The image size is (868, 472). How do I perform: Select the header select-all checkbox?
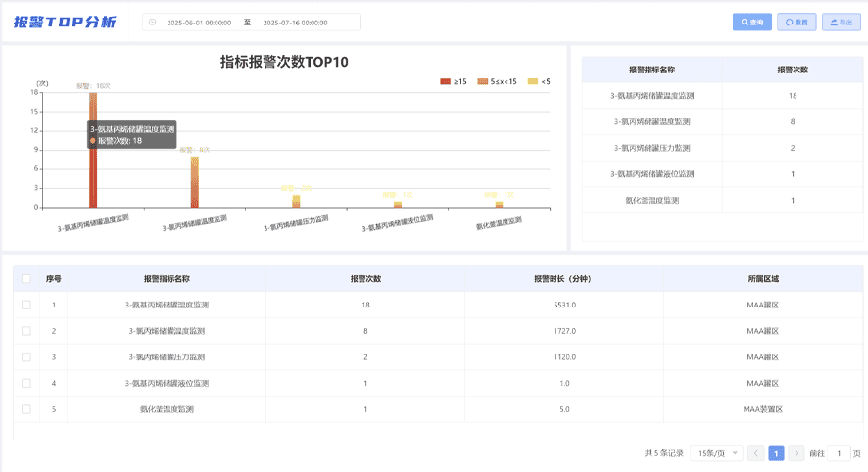click(x=26, y=279)
